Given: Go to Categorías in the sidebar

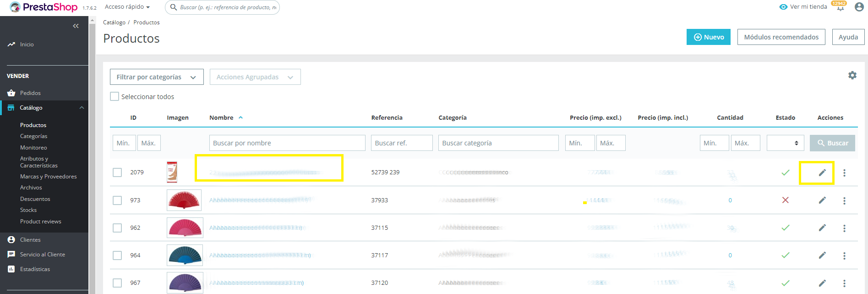Looking at the screenshot, I should click(33, 136).
